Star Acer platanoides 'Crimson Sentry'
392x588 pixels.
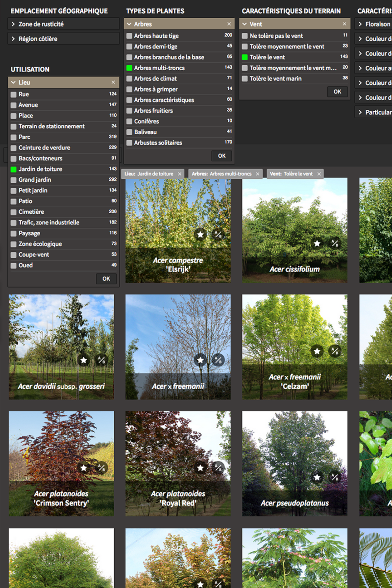(84, 468)
